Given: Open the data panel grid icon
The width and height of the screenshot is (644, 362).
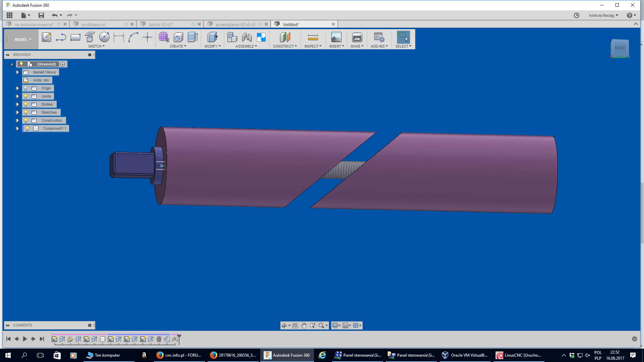Looking at the screenshot, I should [x=9, y=15].
